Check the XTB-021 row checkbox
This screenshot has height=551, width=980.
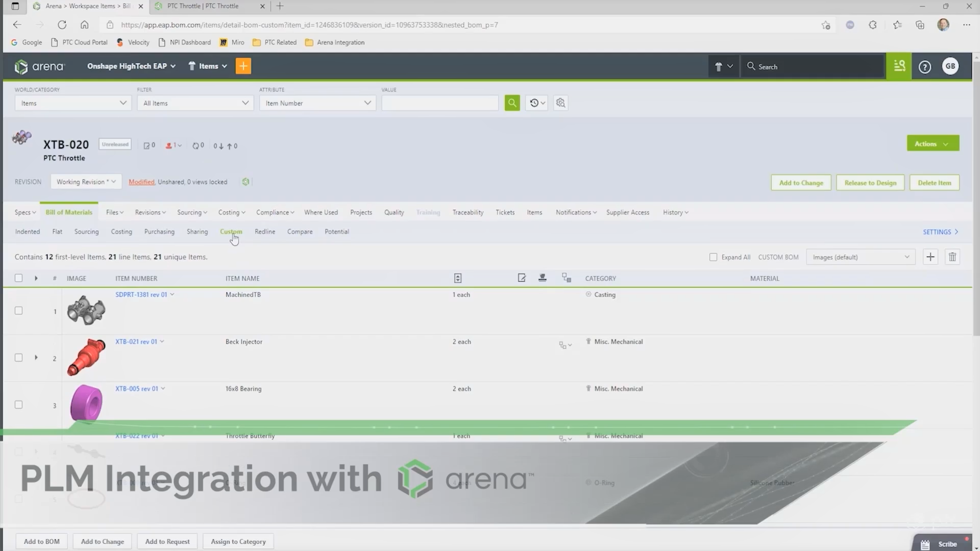(x=18, y=358)
